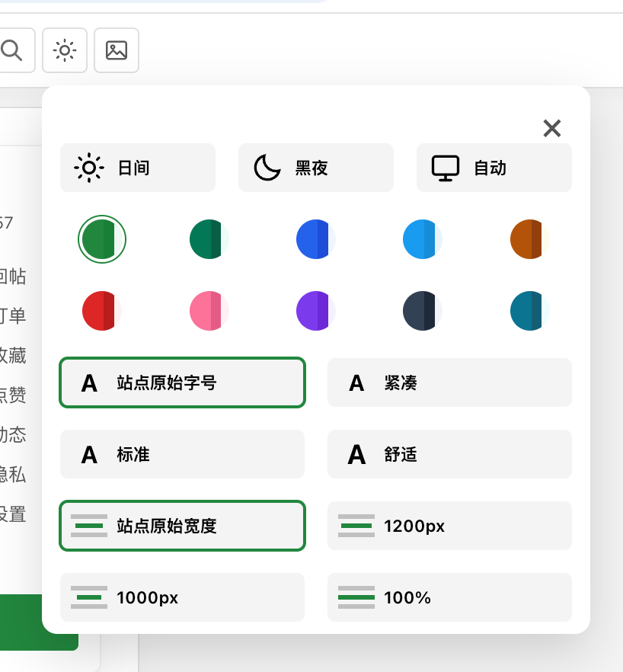Choose the purple theme color

(316, 311)
